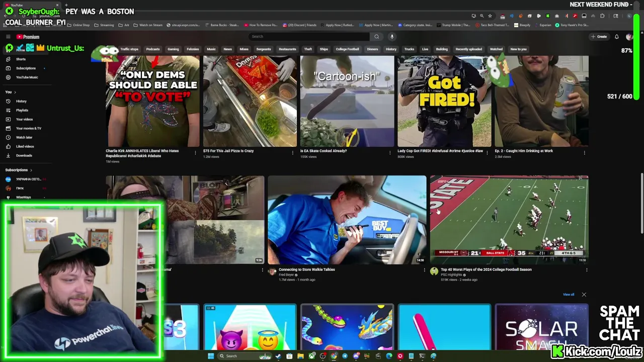This screenshot has height=362, width=644.
Task: Select the Recently uploaded filter chip
Action: tap(468, 49)
